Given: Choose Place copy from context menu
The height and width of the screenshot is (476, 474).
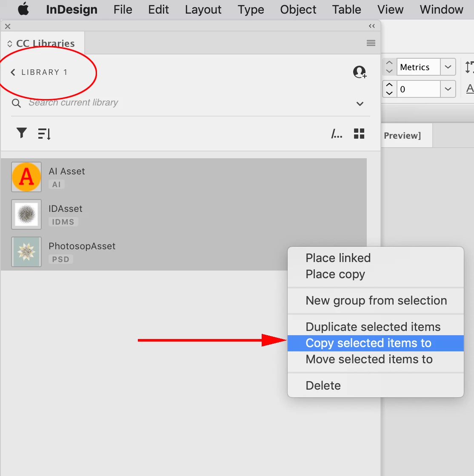Looking at the screenshot, I should point(376,274).
